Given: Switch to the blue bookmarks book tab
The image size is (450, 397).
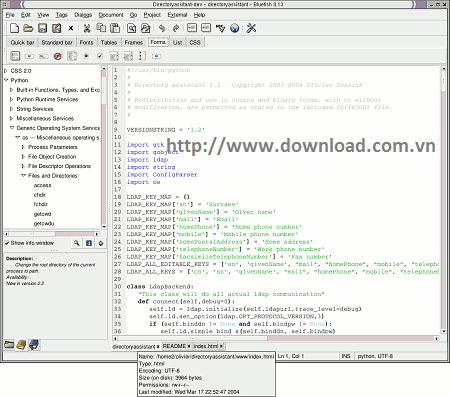Looking at the screenshot, I should (34, 345).
